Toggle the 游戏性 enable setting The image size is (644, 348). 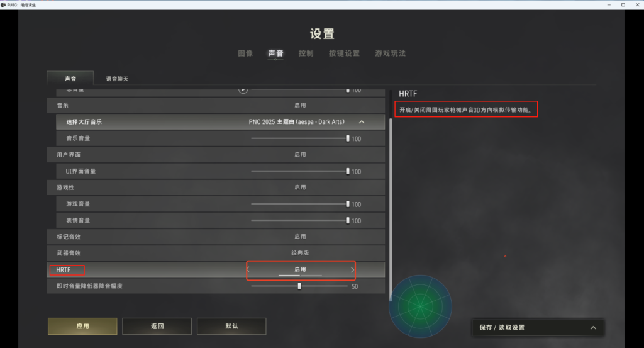point(300,188)
